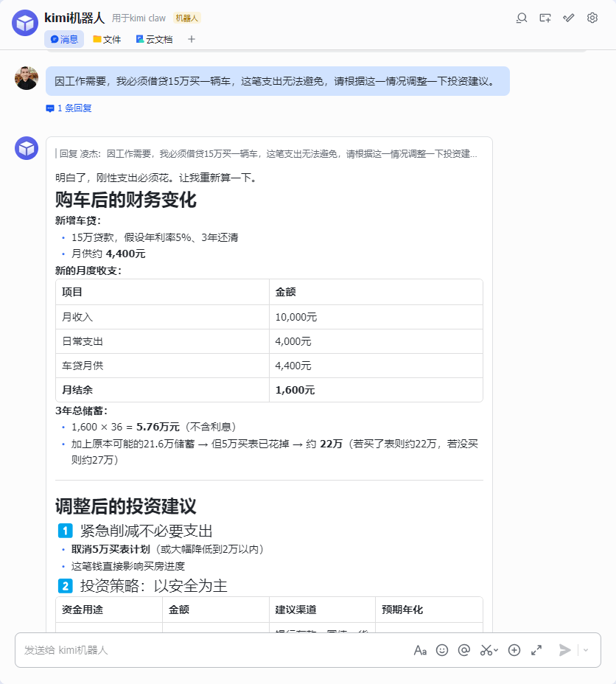Click the circled plus more-actions icon
The width and height of the screenshot is (616, 684).
coord(514,650)
